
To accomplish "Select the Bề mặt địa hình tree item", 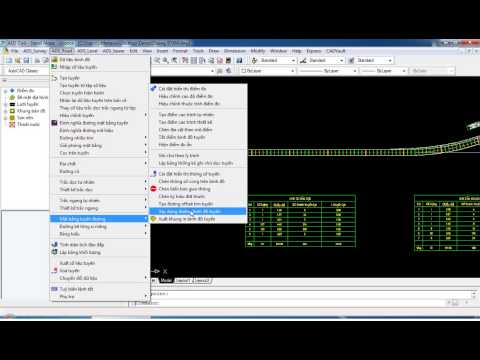I will pyautogui.click(x=32, y=97).
